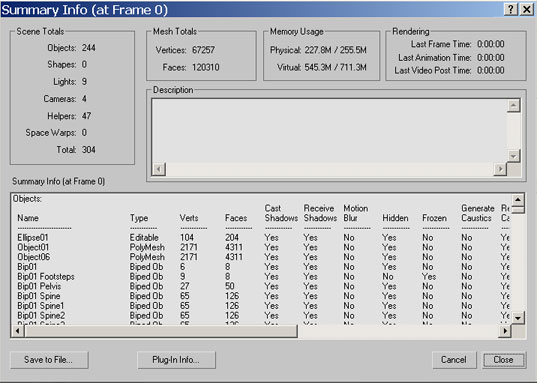Click the Receive Shadows column header
The image size is (537, 383).
[320, 213]
